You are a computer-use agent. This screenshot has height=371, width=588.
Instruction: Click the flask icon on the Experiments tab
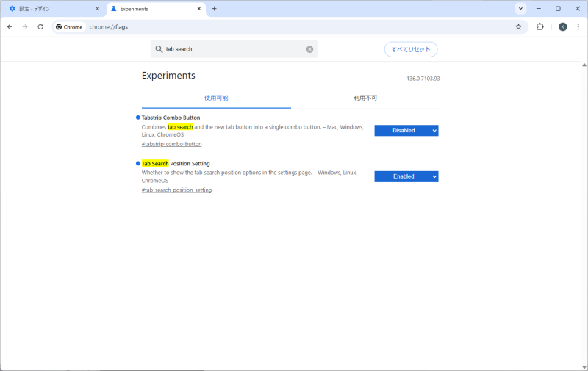coord(114,9)
